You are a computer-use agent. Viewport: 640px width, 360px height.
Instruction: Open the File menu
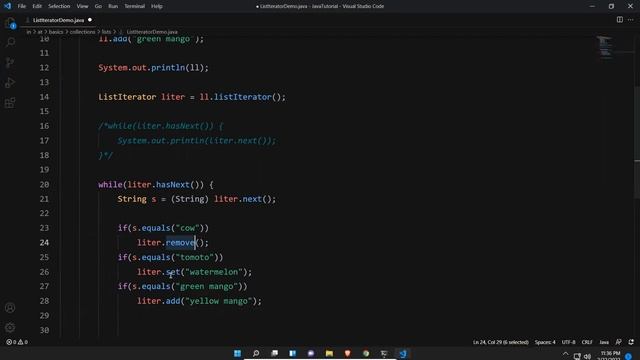coord(22,6)
